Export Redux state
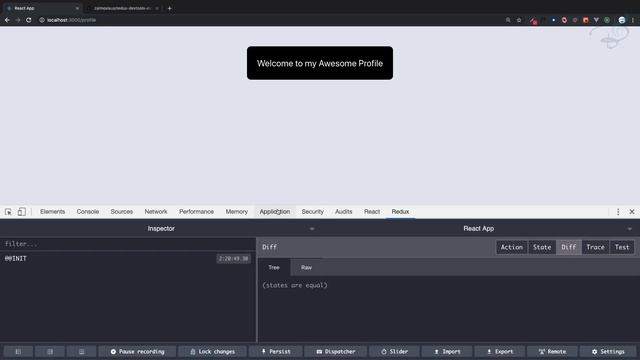Viewport: 640px width, 360px height. tap(500, 351)
